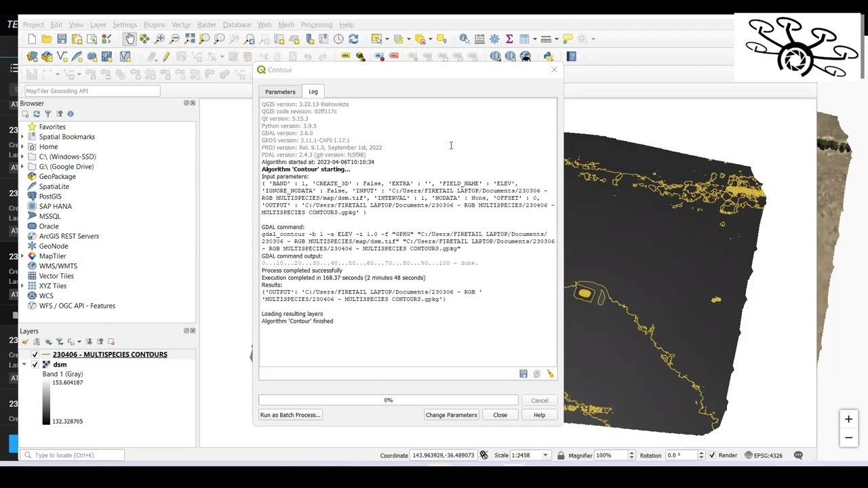Open the Python console icon

pyautogui.click(x=549, y=57)
